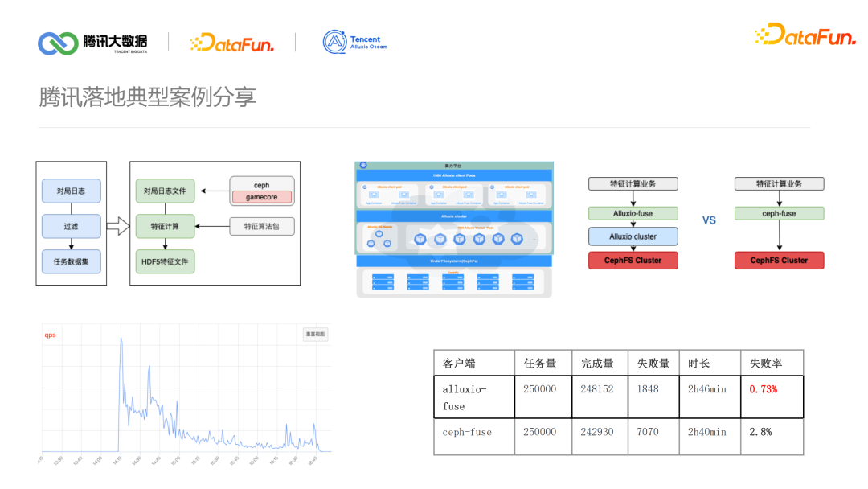This screenshot has width=868, height=489.
Task: Click the red CephFS Cluster box
Action: (633, 261)
